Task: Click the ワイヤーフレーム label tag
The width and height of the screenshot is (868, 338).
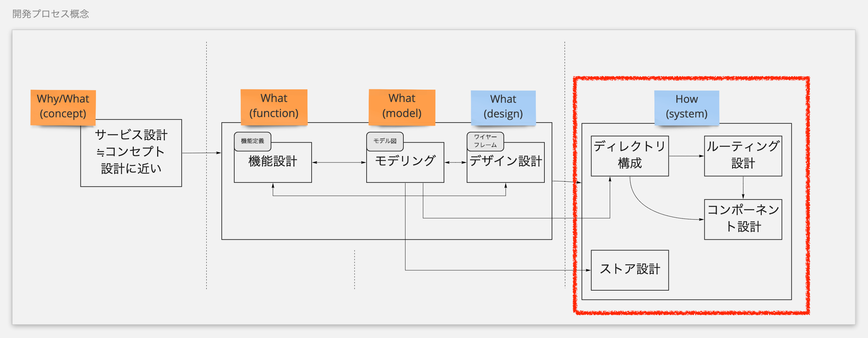Action: pos(485,141)
